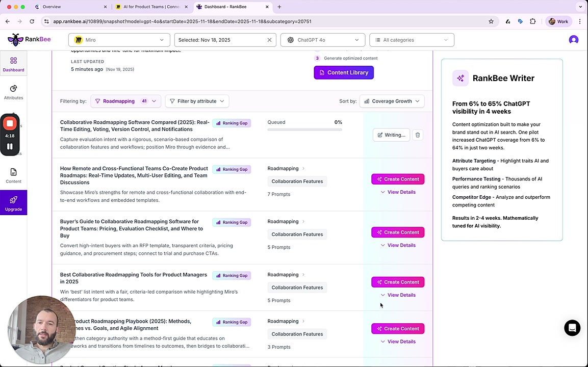Stop the screen recording
This screenshot has height=367, width=588.
(x=10, y=123)
